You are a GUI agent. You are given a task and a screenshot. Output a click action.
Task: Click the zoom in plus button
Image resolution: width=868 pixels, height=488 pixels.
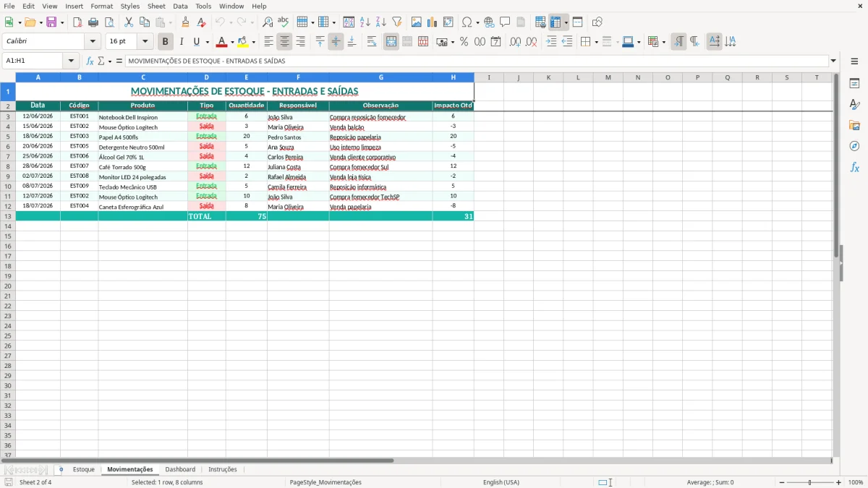pyautogui.click(x=839, y=482)
